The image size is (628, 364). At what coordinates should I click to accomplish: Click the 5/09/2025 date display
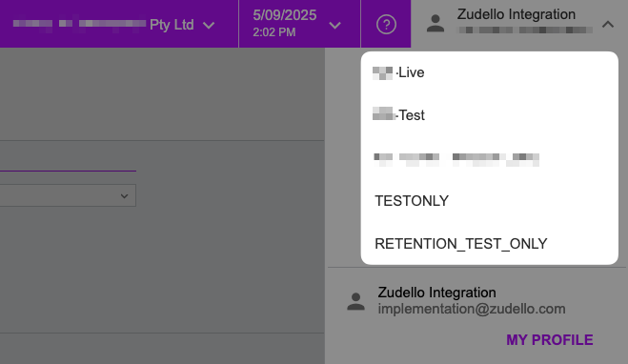click(x=284, y=15)
